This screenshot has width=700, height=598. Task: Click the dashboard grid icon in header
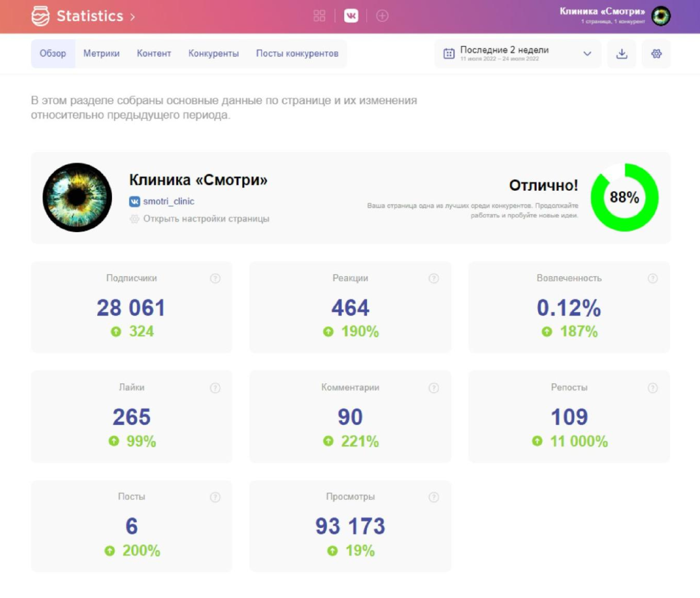pos(319,16)
